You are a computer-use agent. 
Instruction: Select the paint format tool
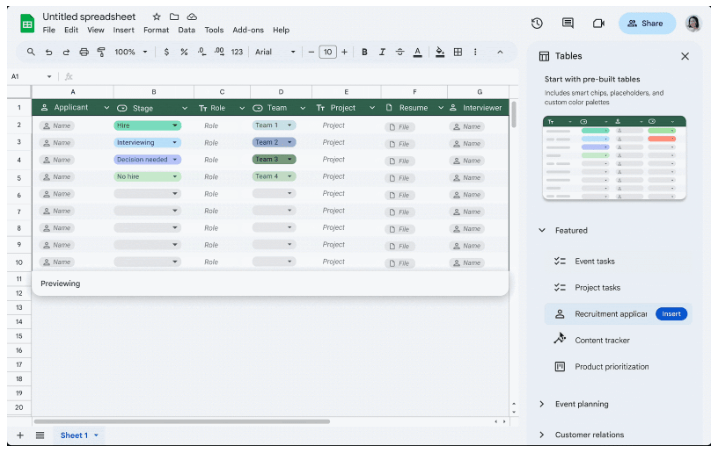pyautogui.click(x=101, y=52)
